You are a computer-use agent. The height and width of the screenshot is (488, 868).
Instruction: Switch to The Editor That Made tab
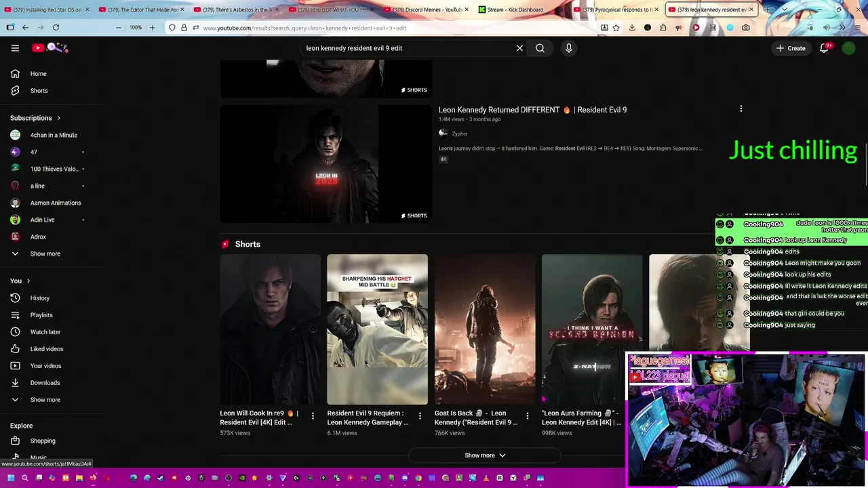(x=142, y=9)
